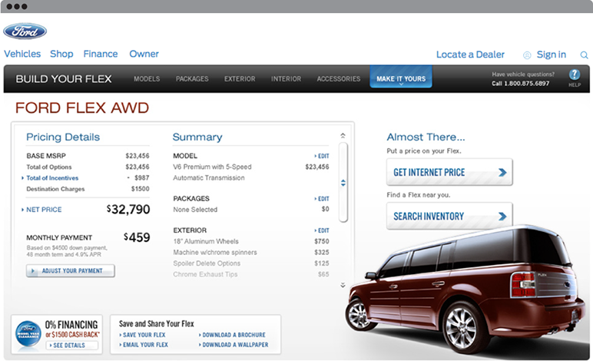
Task: Open the Vehicles menu
Action: [22, 54]
